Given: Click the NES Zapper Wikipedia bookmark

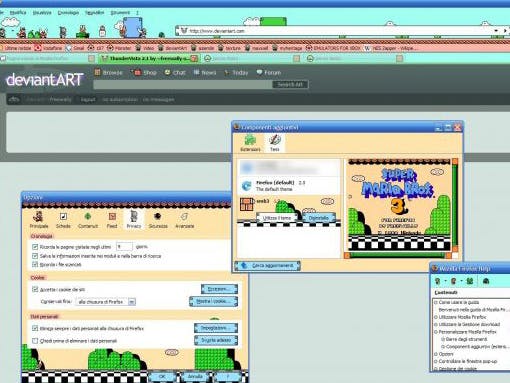Looking at the screenshot, I should 390,48.
